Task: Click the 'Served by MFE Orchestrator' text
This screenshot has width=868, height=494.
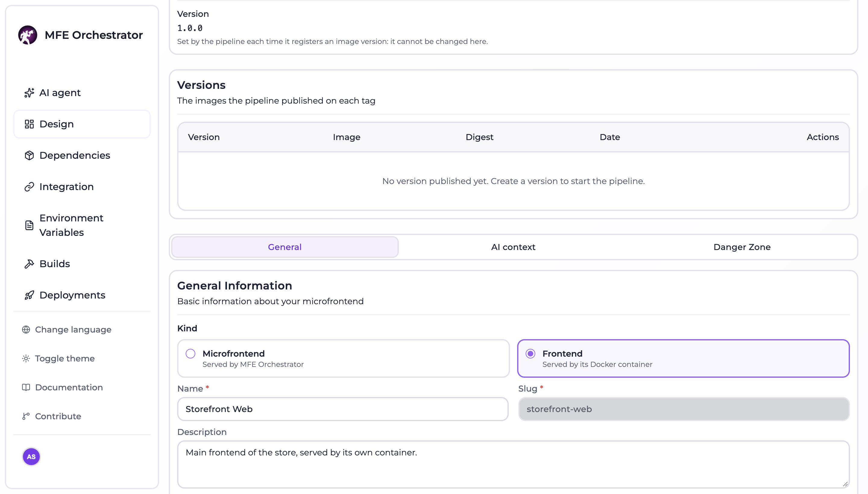Action: tap(253, 364)
